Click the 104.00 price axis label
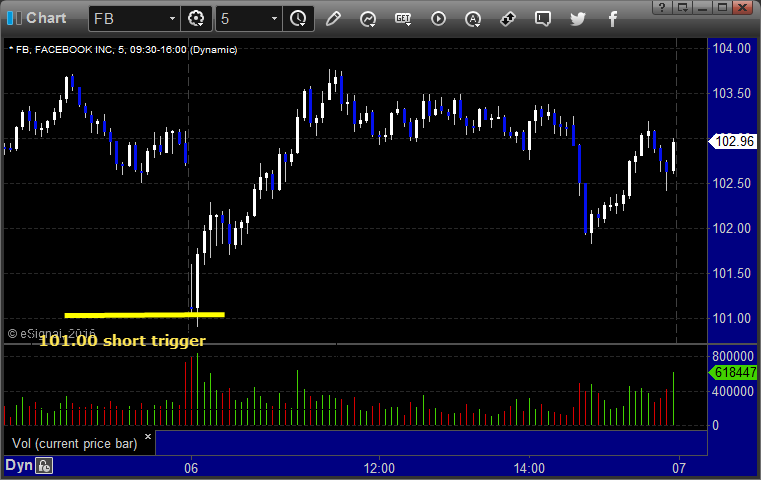This screenshot has width=761, height=480. pyautogui.click(x=731, y=48)
